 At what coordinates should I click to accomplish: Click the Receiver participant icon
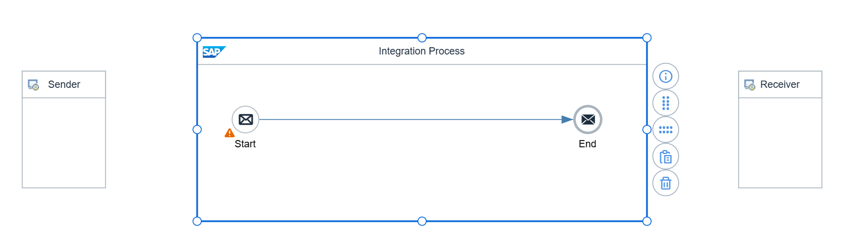click(750, 84)
